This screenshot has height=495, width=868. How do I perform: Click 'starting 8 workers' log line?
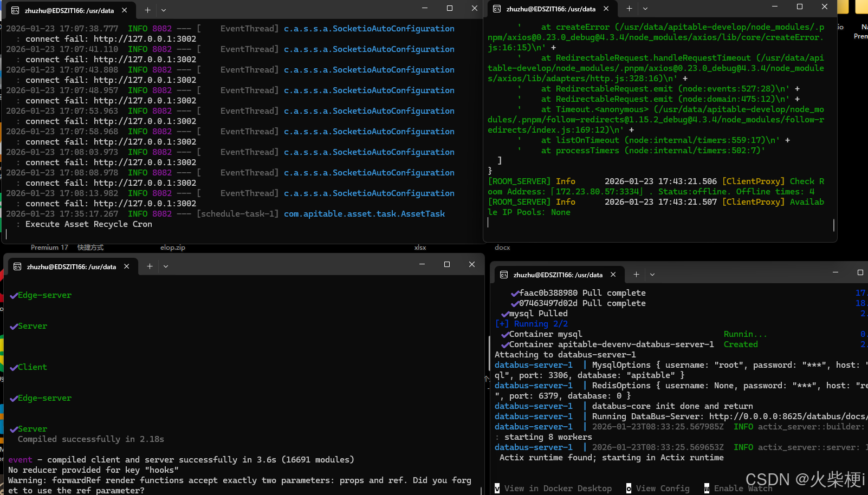click(548, 437)
